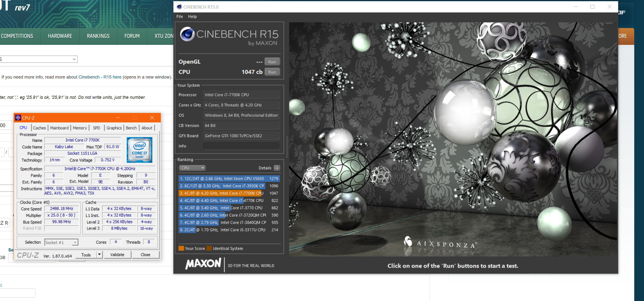Select ranking entry Core i7-4770K
This screenshot has width=644, height=301.
(229, 201)
